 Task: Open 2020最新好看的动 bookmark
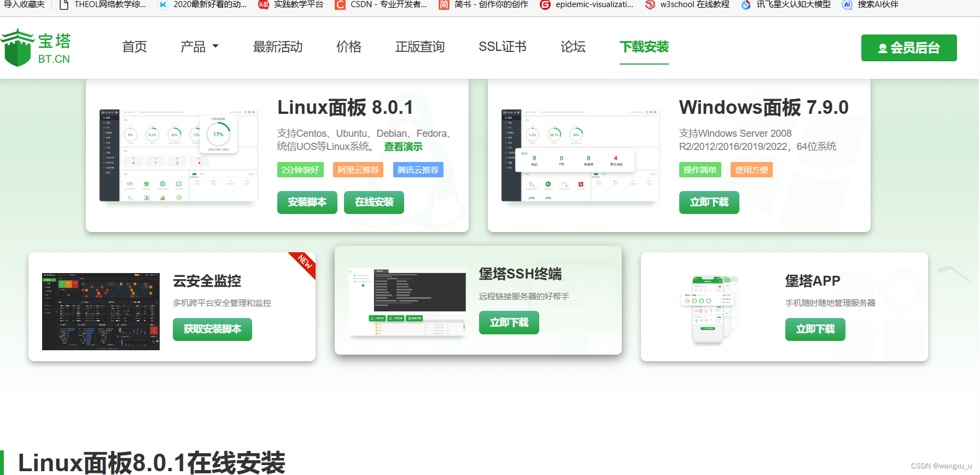point(202,4)
